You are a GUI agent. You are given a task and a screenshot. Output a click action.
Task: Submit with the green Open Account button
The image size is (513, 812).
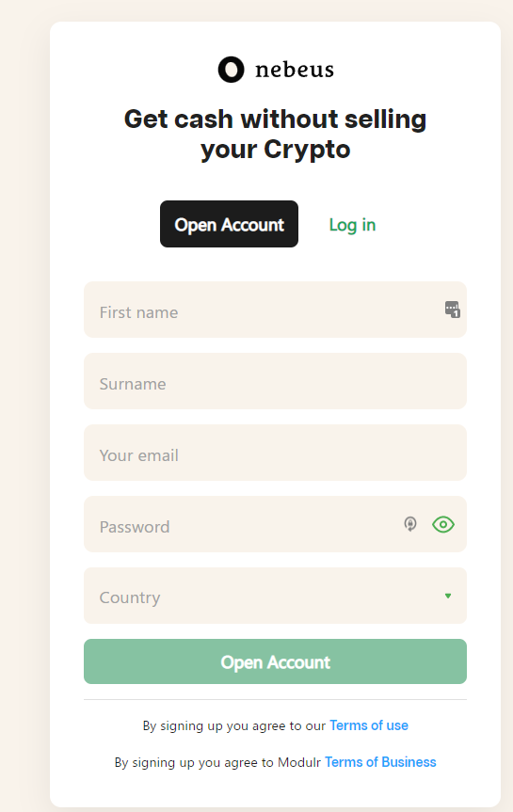pos(275,661)
